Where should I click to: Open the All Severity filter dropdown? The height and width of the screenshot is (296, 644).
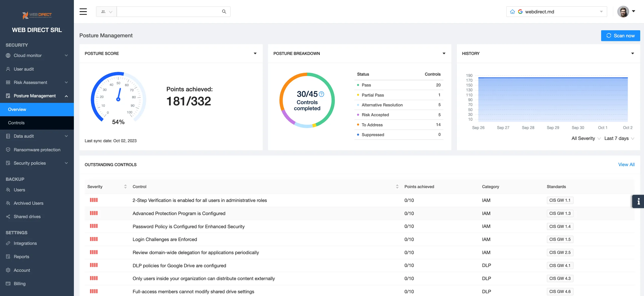coord(586,138)
